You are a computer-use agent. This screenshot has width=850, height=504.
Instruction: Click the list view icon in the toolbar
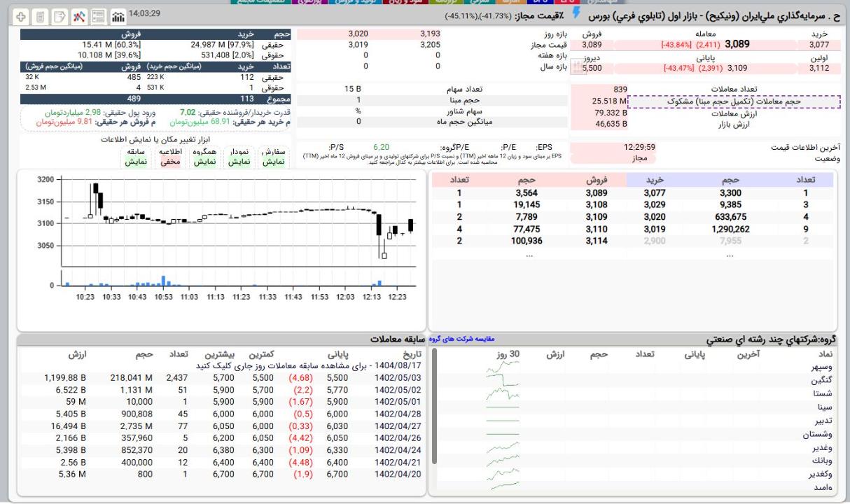click(x=99, y=15)
